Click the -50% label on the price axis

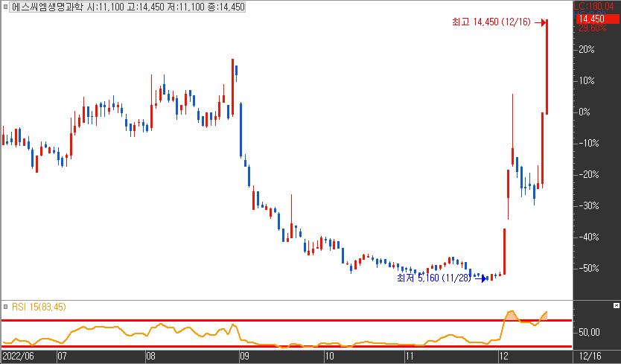(x=589, y=269)
